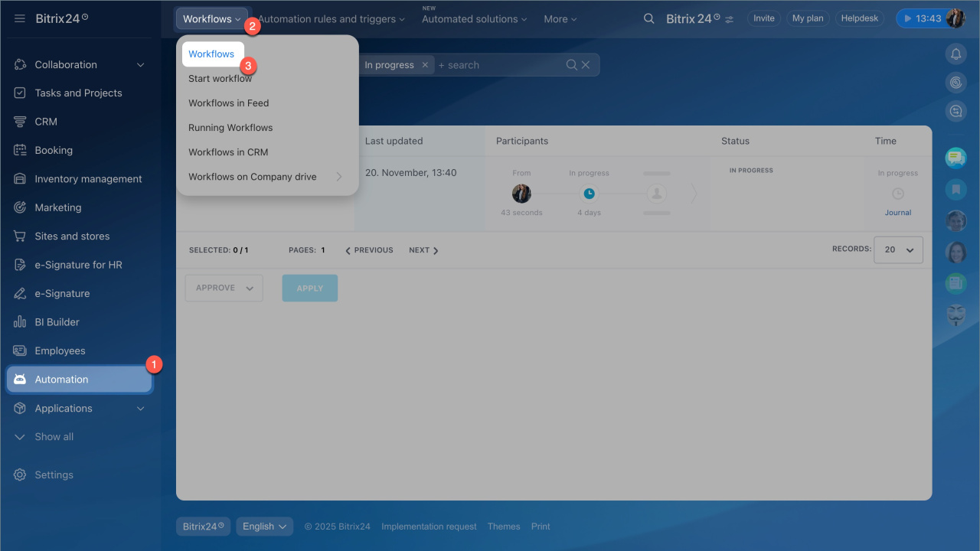980x551 pixels.
Task: Open Inventory management in sidebar
Action: pos(88,179)
